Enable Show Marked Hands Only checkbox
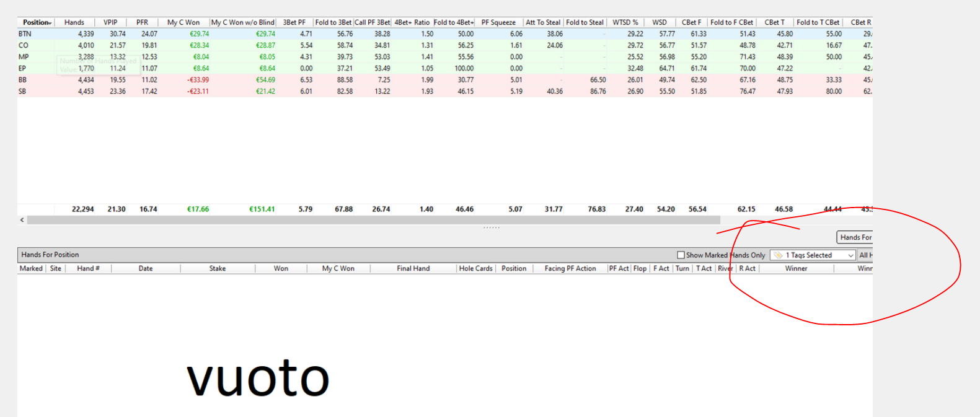 pos(681,255)
